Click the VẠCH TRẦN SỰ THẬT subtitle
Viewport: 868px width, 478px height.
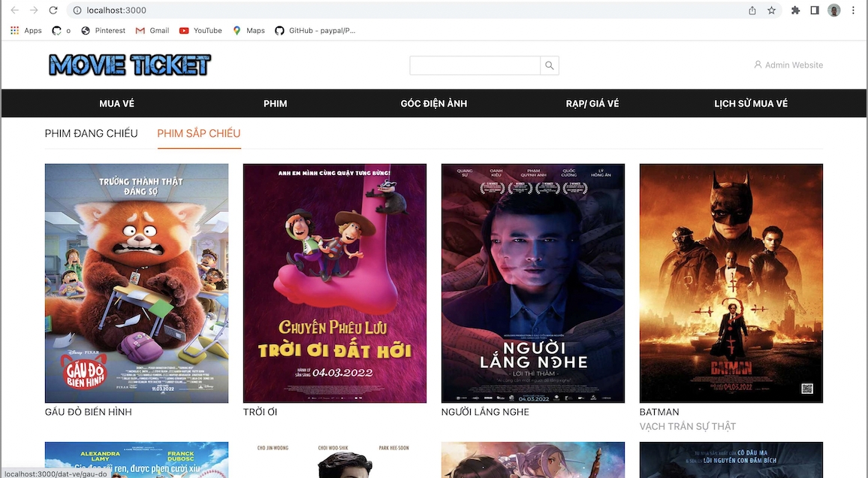pyautogui.click(x=688, y=426)
